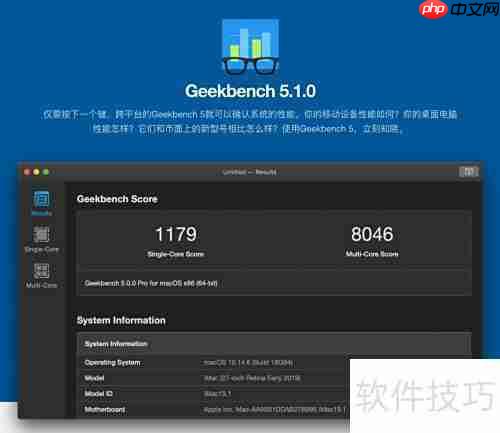Image resolution: width=500 pixels, height=433 pixels.
Task: Maximize the window with the green button
Action: (x=46, y=172)
